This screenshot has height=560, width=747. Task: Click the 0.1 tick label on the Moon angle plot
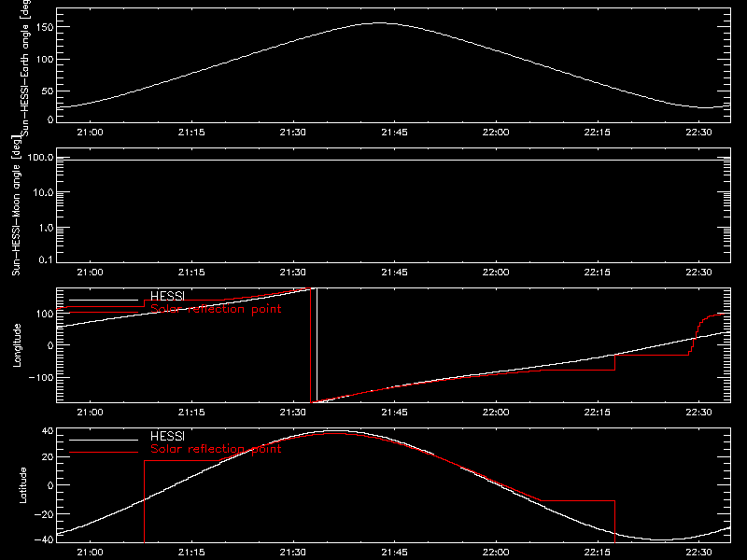coord(46,260)
